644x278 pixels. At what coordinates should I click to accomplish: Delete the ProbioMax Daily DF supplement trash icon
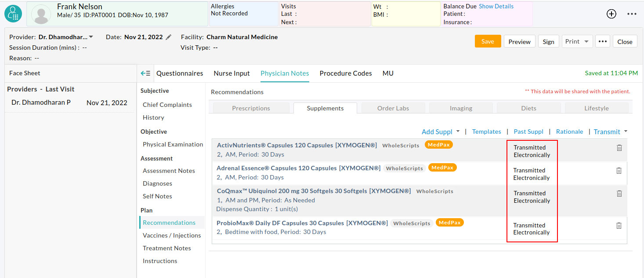click(x=619, y=225)
